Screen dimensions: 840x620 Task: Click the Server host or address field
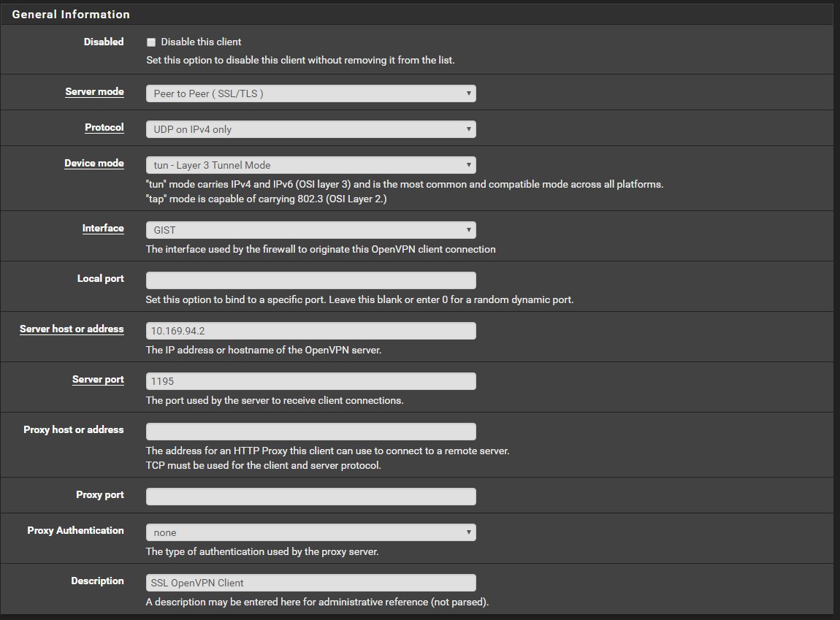tap(310, 331)
